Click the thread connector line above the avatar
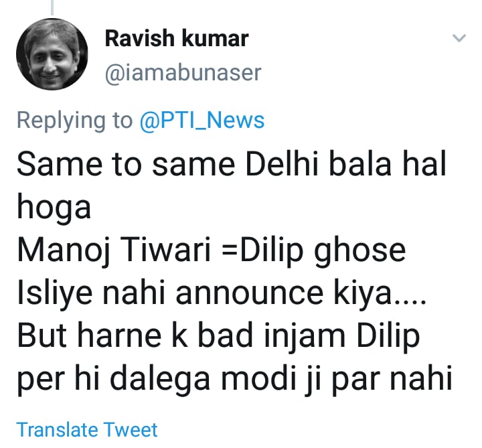 click(52, 5)
